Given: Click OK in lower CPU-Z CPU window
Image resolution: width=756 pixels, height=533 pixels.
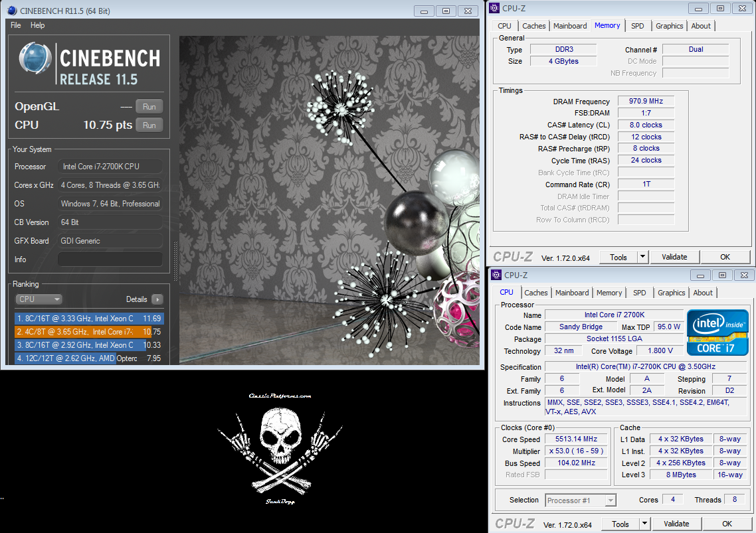Looking at the screenshot, I should point(727,524).
